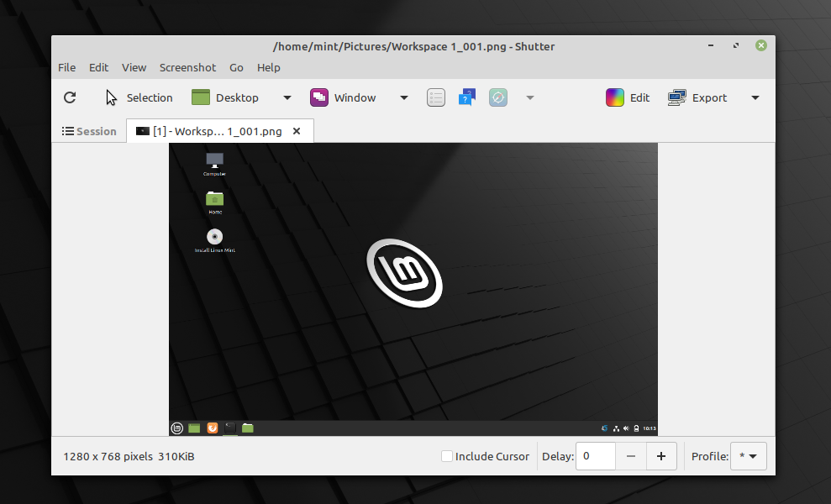Screen dimensions: 831x504
Task: Open the Go menu
Action: pos(236,67)
